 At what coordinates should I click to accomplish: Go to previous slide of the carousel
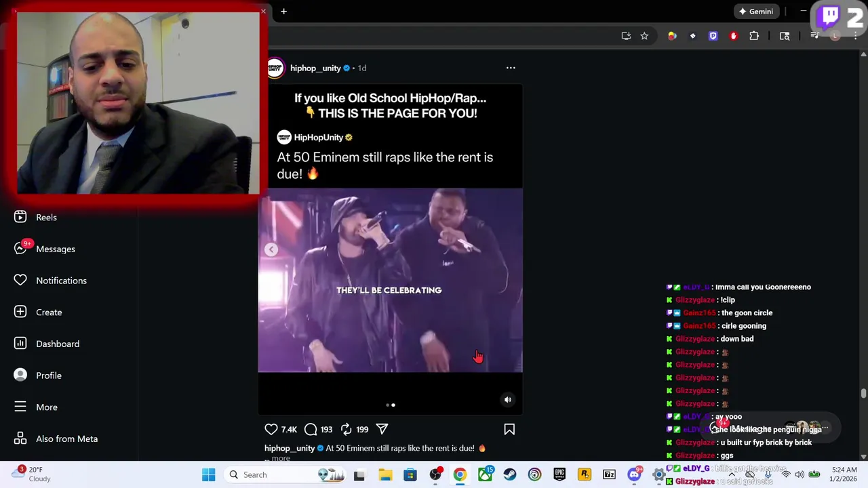(271, 249)
